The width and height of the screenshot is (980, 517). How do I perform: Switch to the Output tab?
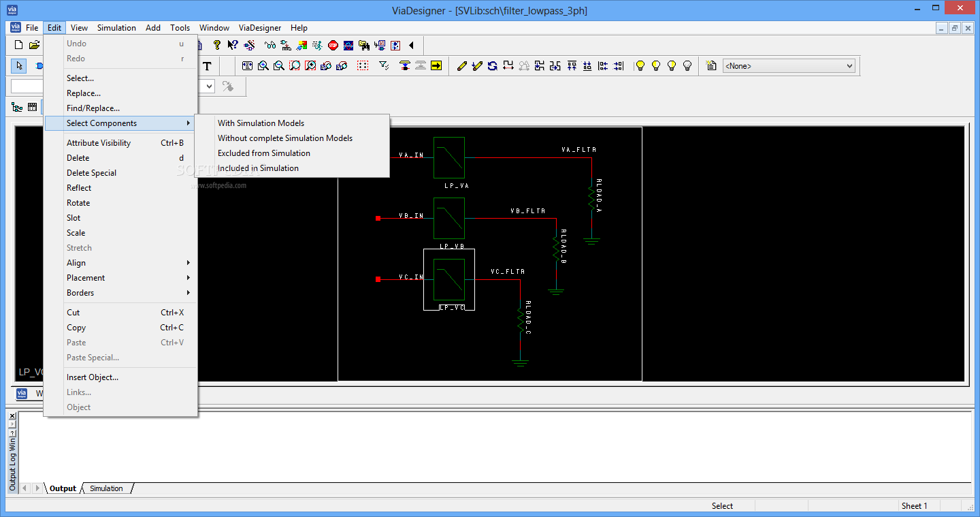pyautogui.click(x=63, y=488)
